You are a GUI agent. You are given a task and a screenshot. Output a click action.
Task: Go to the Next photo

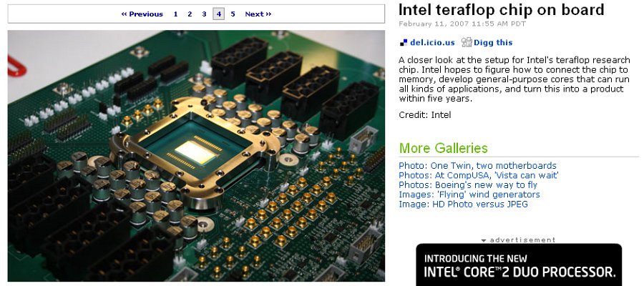(258, 14)
